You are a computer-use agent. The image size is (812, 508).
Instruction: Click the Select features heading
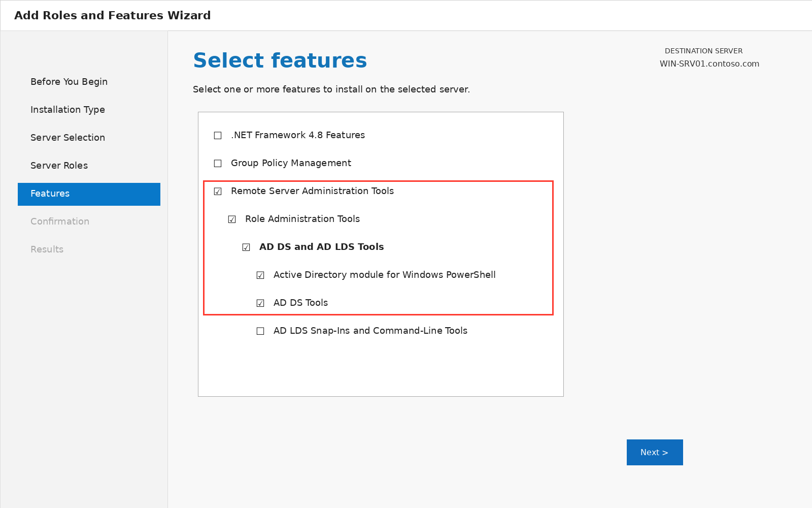[x=280, y=60]
